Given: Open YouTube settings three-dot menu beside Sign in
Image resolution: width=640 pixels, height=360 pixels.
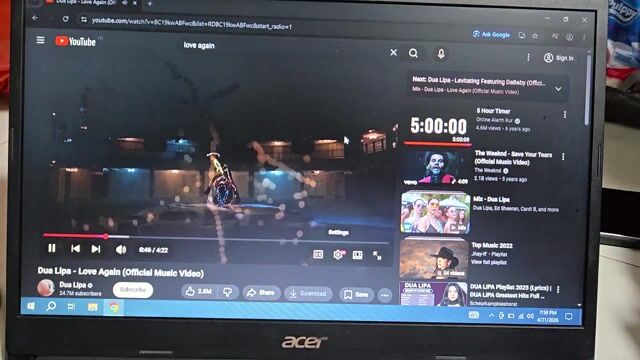Looking at the screenshot, I should point(528,57).
